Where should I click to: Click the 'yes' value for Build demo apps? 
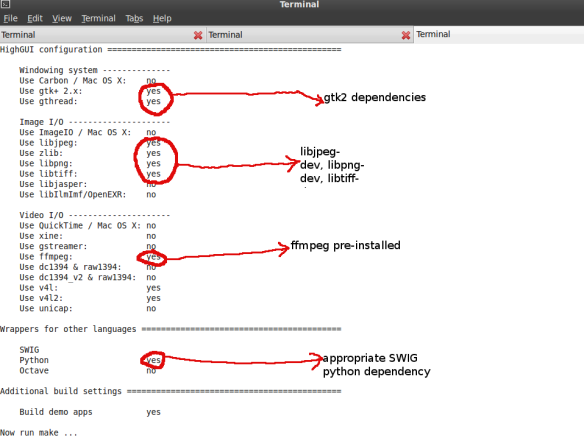(x=153, y=412)
